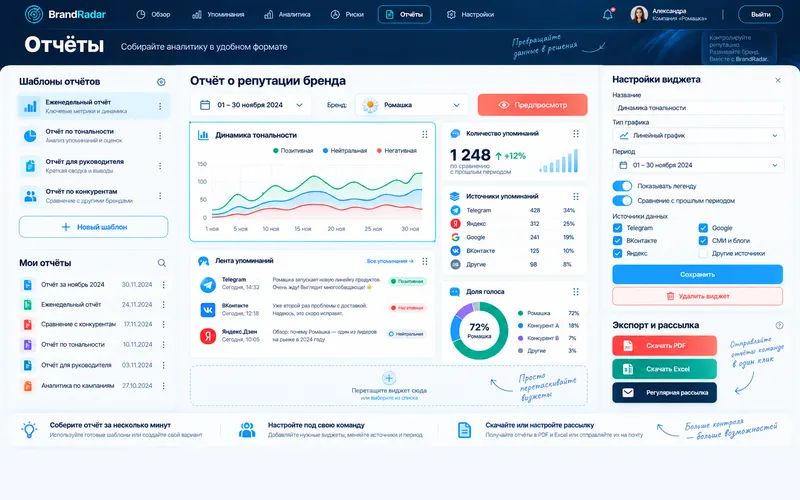Click Telegram icon in Лента упоминаний
Viewport: 800px width, 500px height.
point(208,284)
